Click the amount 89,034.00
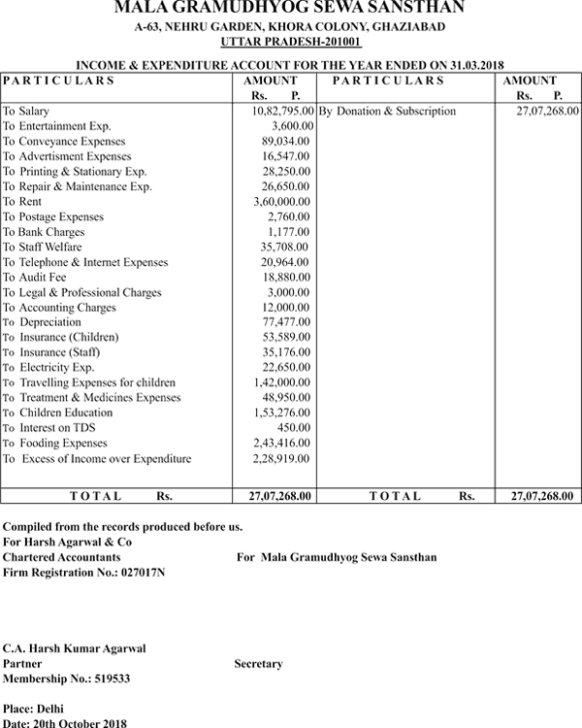This screenshot has width=582, height=728. point(285,141)
